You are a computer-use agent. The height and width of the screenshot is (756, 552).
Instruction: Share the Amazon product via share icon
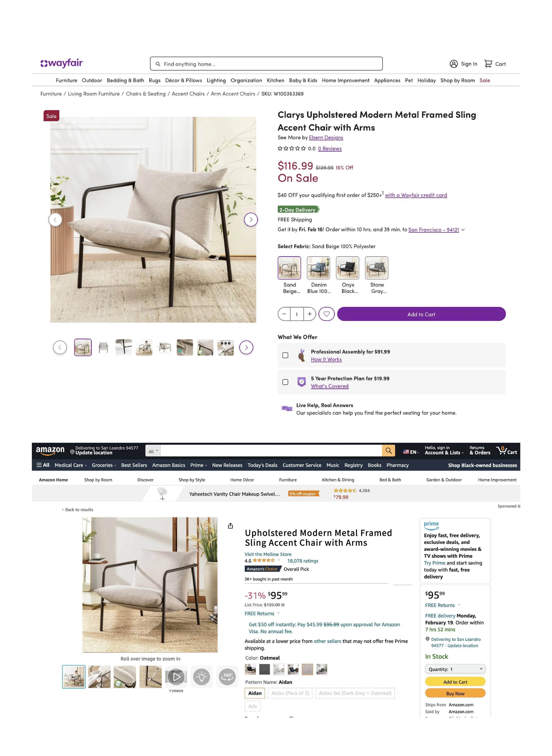tap(230, 526)
